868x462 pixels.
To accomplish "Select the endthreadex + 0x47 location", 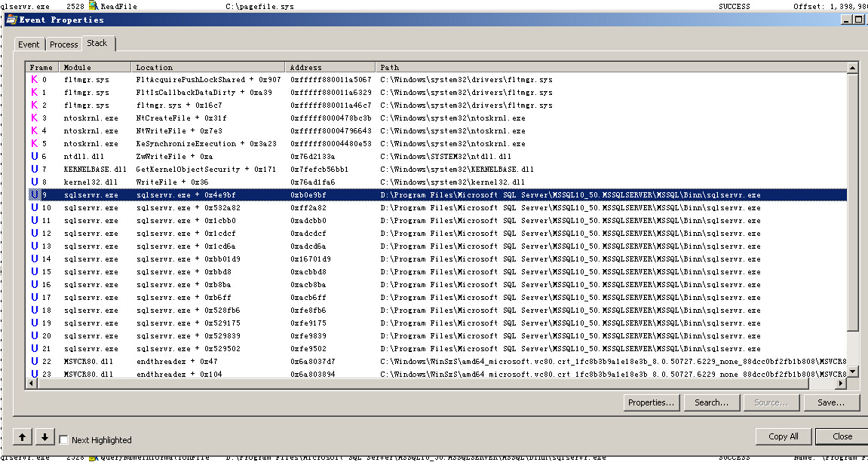I will click(x=176, y=361).
